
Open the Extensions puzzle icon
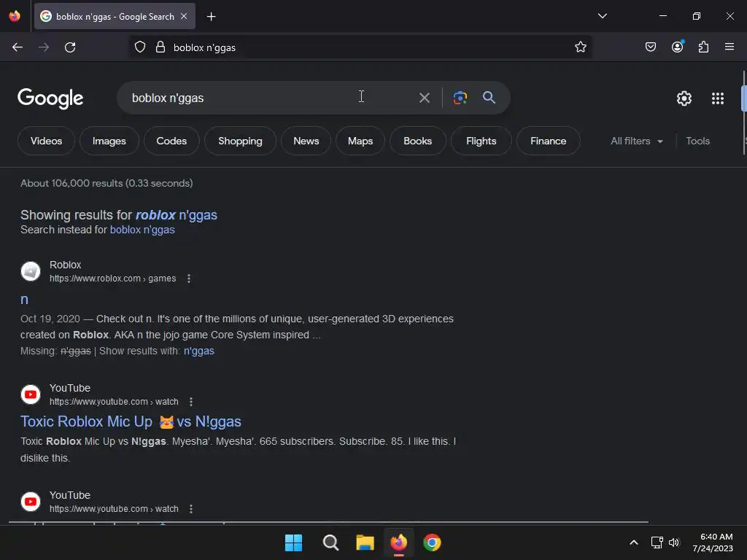(x=703, y=47)
